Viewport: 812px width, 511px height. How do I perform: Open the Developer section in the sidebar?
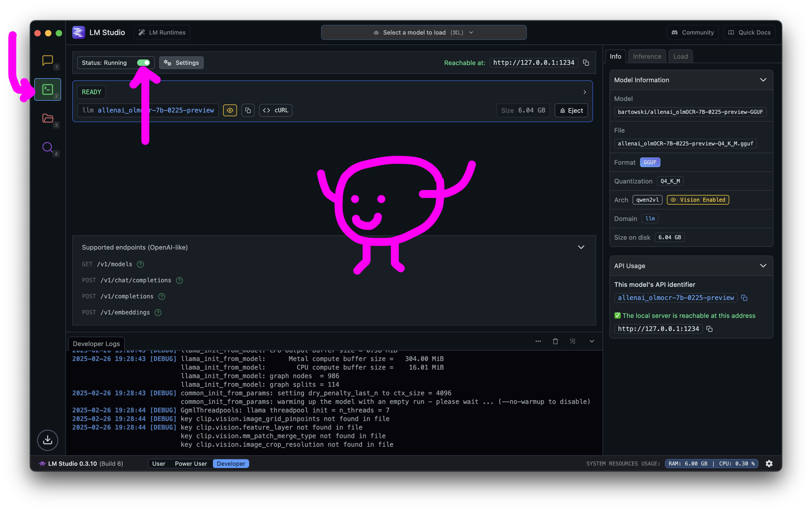point(48,89)
